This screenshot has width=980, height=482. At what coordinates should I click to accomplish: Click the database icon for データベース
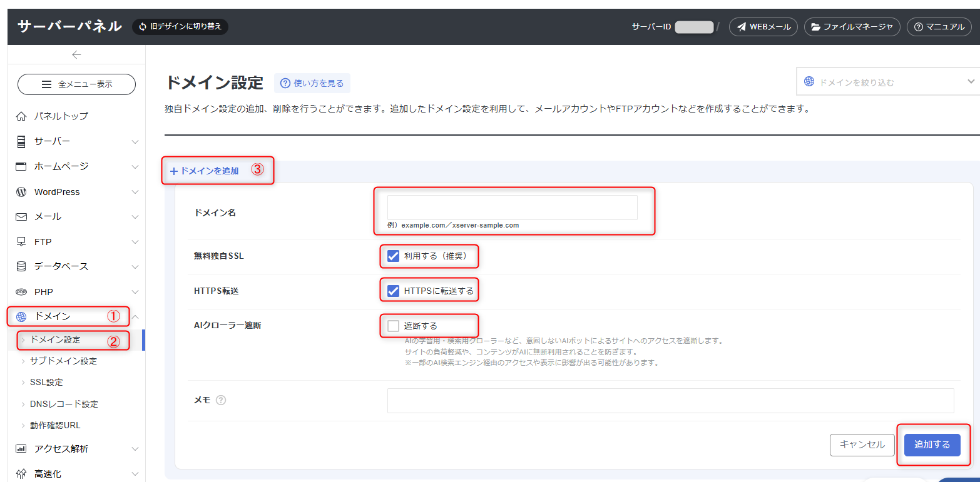[x=21, y=266]
